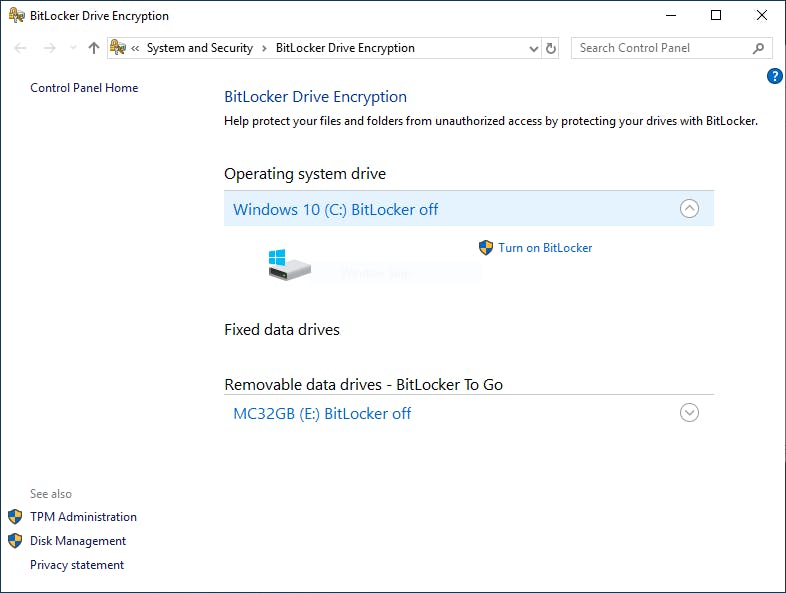Click Removable data drives - BitLocker To Go heading

pos(363,384)
